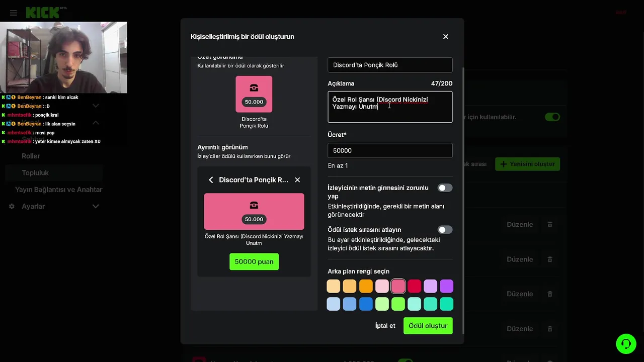Open the Topluluk sidebar item

(x=35, y=173)
